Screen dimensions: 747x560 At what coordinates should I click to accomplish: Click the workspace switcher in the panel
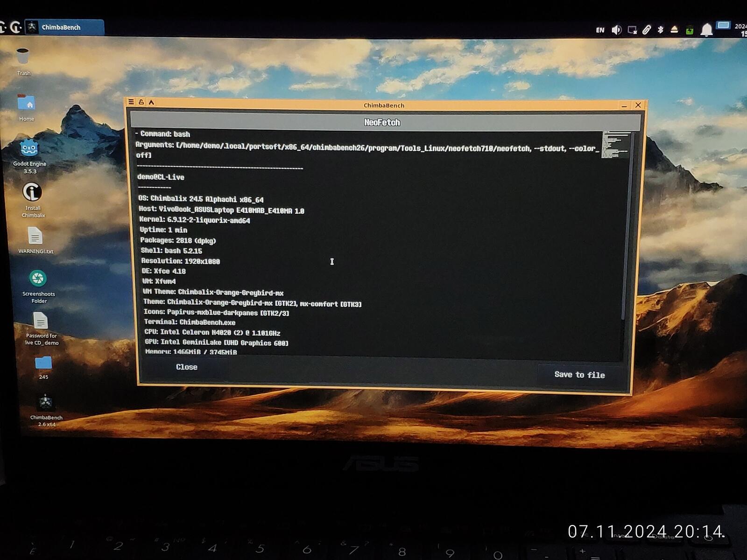point(723,25)
